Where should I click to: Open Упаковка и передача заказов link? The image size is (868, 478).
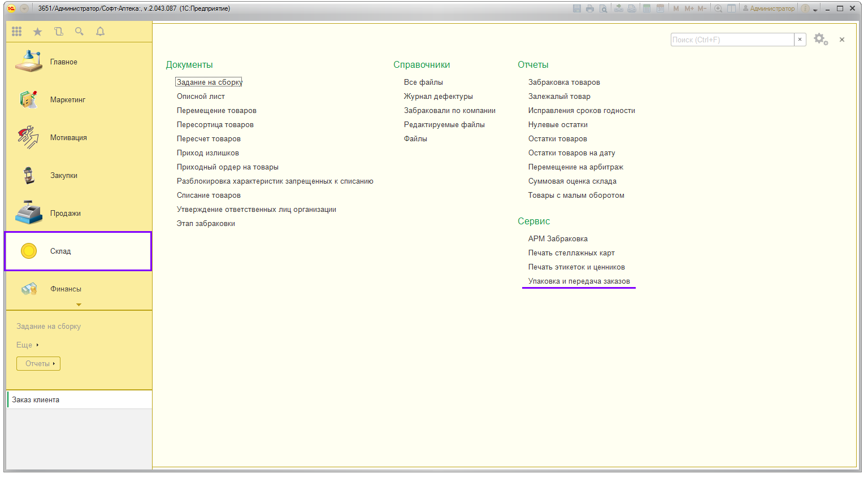tap(579, 281)
